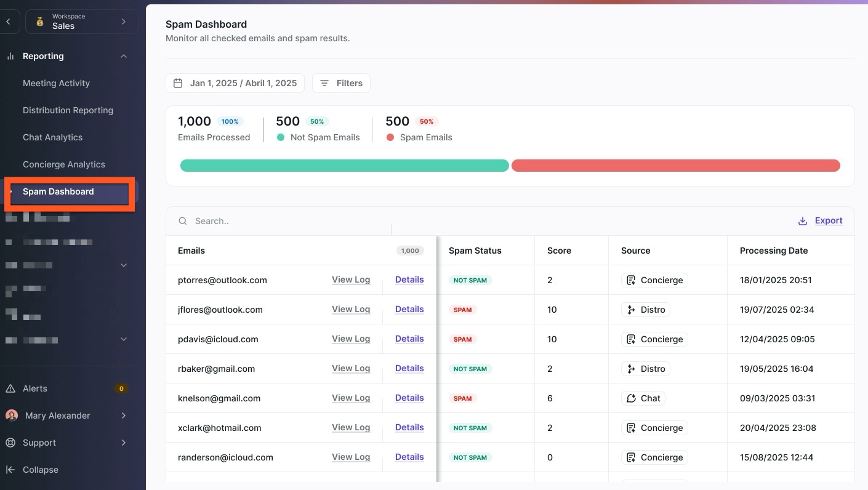Image resolution: width=868 pixels, height=490 pixels.
Task: Click the calendar icon in date range
Action: tap(178, 83)
